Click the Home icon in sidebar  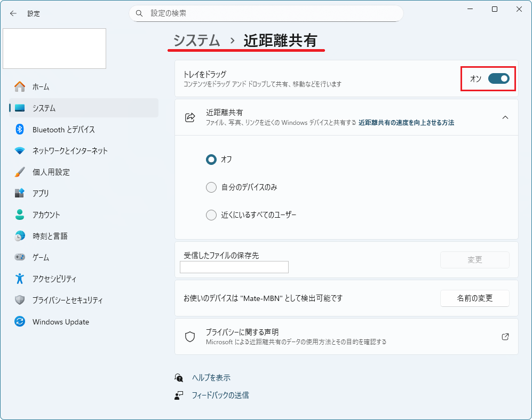(x=20, y=86)
